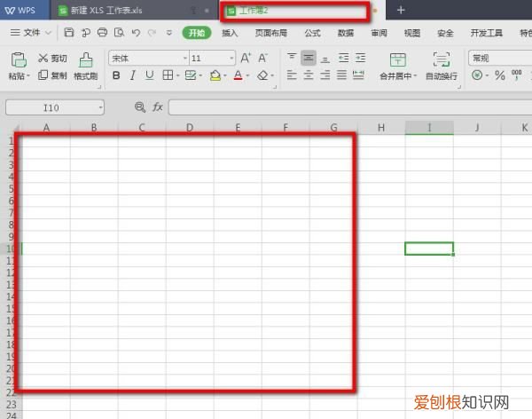Open the Name Box I10 dropdown arrow

100,107
